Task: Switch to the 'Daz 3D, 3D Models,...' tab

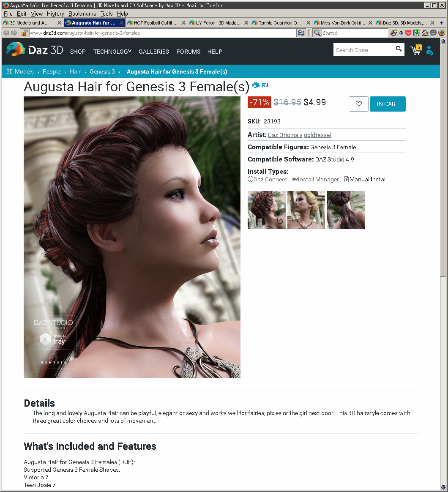Action: pos(405,22)
